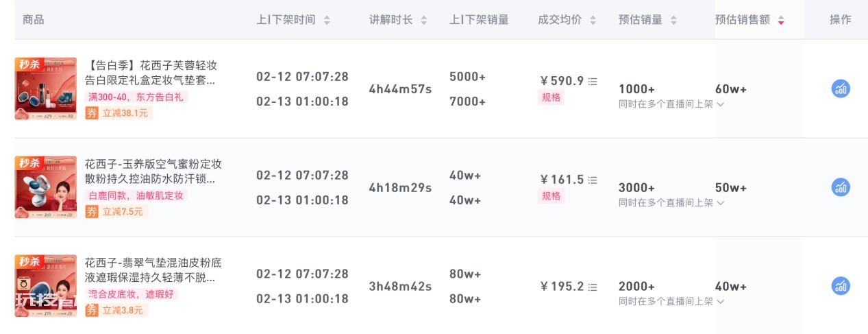This screenshot has height=334, width=868.
Task: Sort by 成交均价 using its sort arrows
Action: [593, 21]
